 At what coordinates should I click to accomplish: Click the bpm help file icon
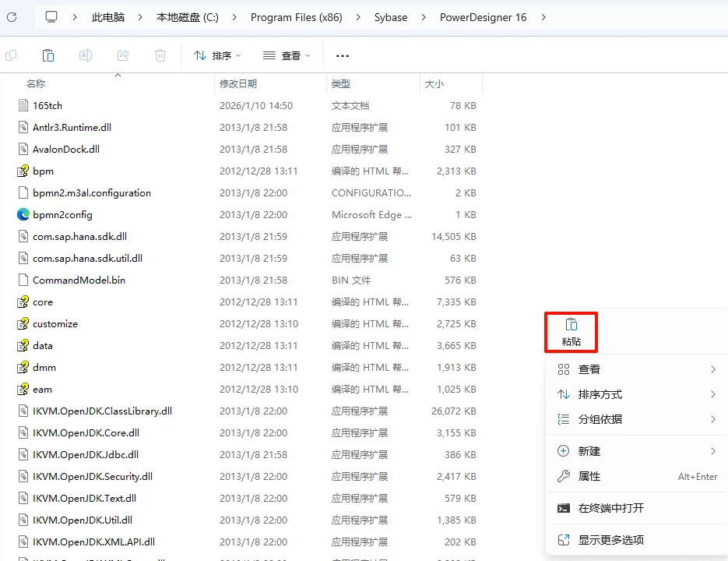pos(23,171)
